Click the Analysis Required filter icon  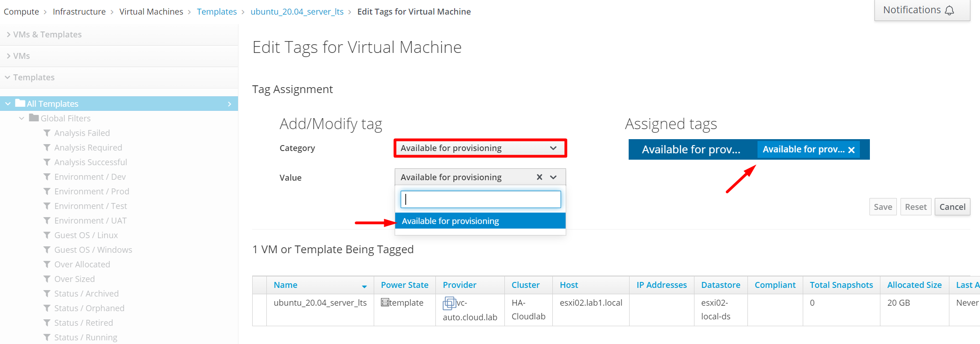[47, 147]
